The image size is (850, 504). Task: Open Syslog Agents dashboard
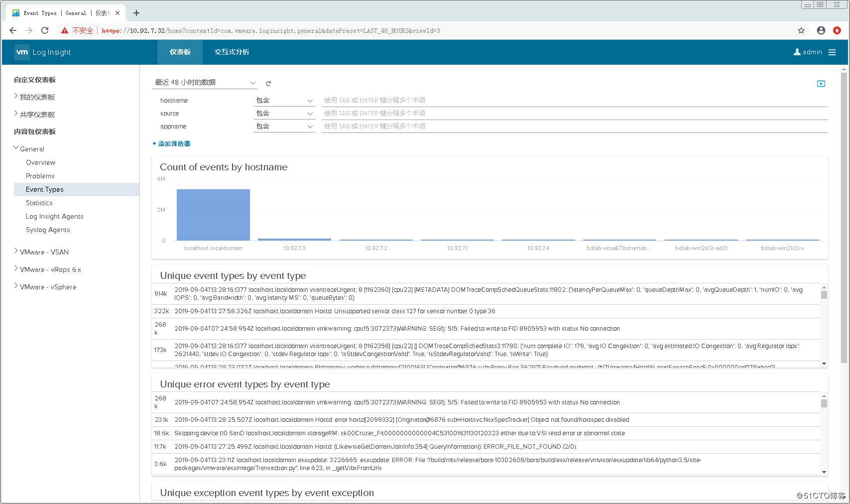point(48,230)
